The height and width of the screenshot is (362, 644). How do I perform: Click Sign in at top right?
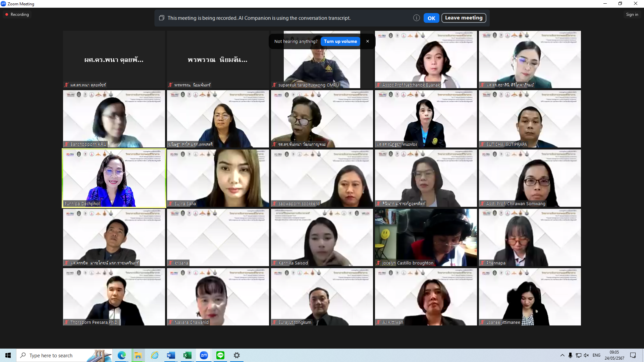[632, 14]
